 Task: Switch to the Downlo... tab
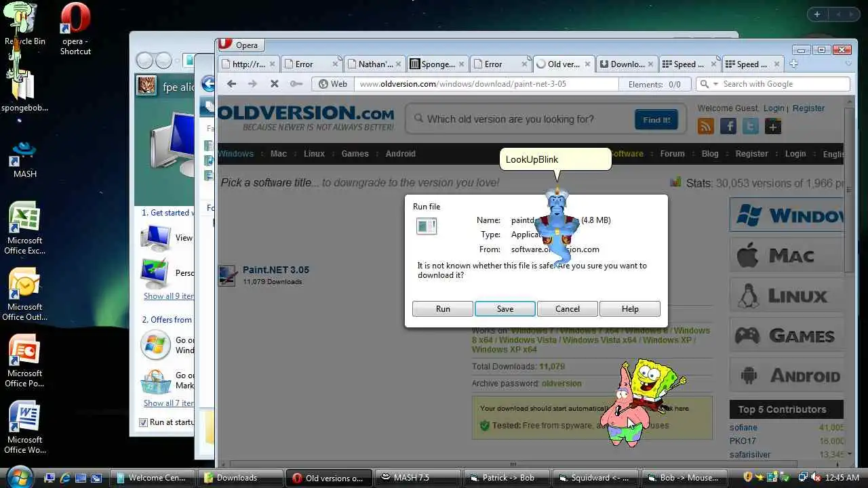tap(627, 64)
